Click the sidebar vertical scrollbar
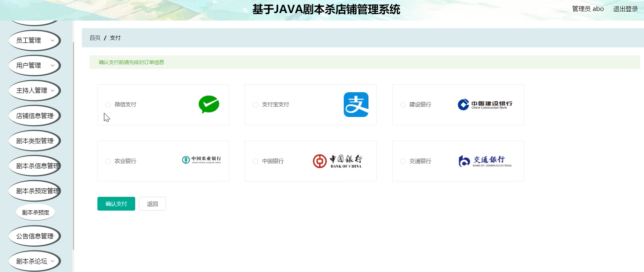 [x=73, y=145]
